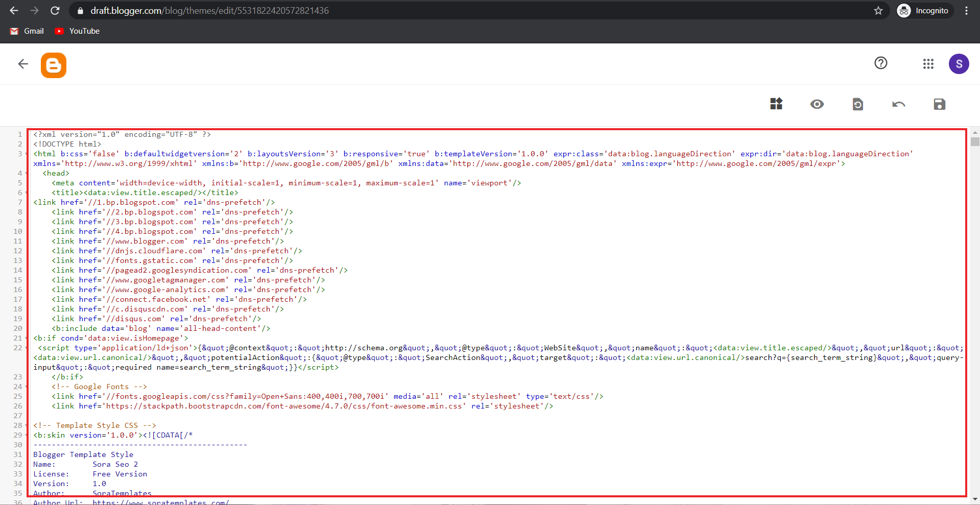Collapse the Google Fonts fold on line 24

[x=27, y=387]
